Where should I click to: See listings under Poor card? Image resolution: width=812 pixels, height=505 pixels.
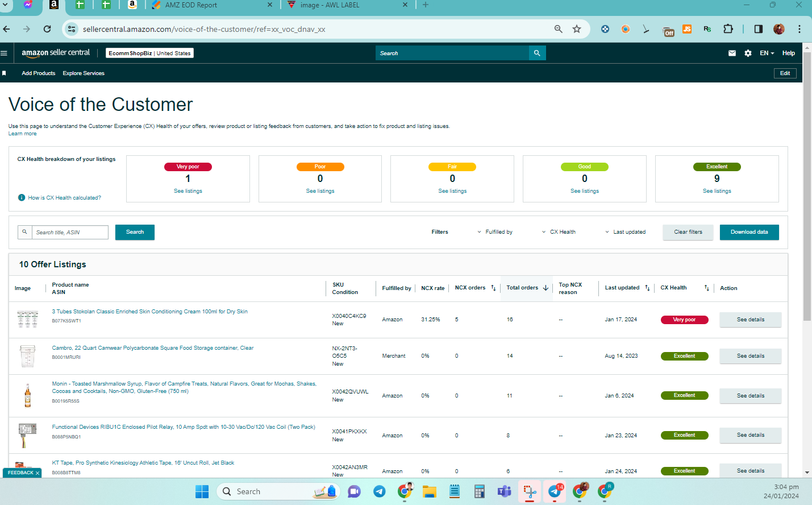click(x=320, y=191)
